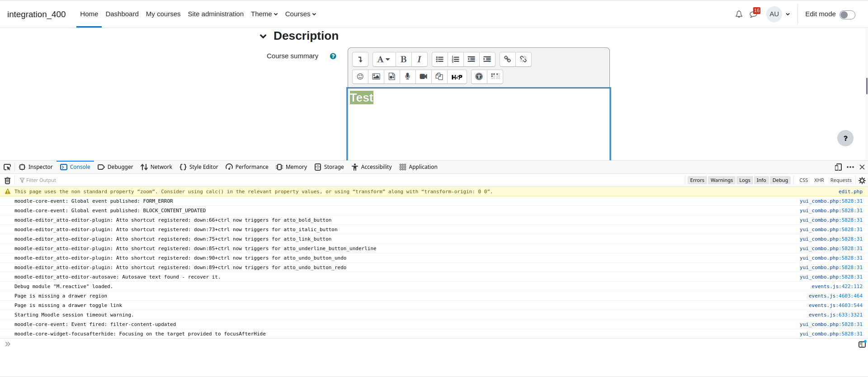Insert H5P content
Screen dimensions: 868x377
pos(457,76)
